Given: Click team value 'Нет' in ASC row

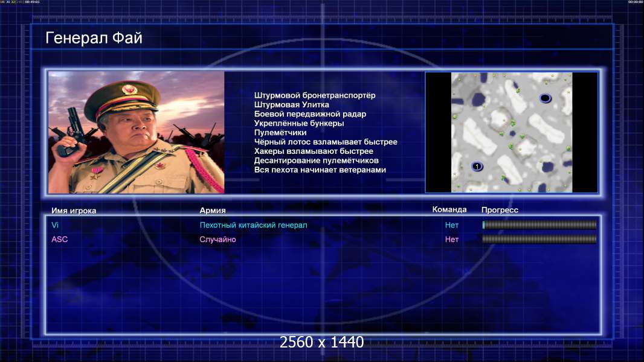Looking at the screenshot, I should coord(452,240).
